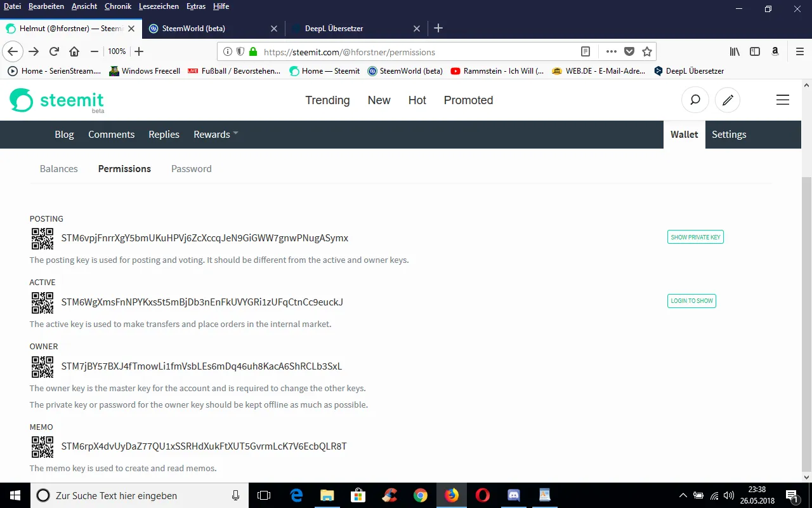Image resolution: width=812 pixels, height=508 pixels.
Task: Go back with the browser back arrow
Action: pyautogui.click(x=13, y=51)
